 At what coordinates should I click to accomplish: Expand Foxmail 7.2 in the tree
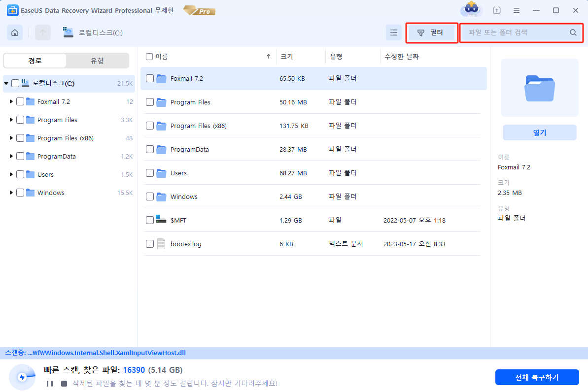[11, 101]
